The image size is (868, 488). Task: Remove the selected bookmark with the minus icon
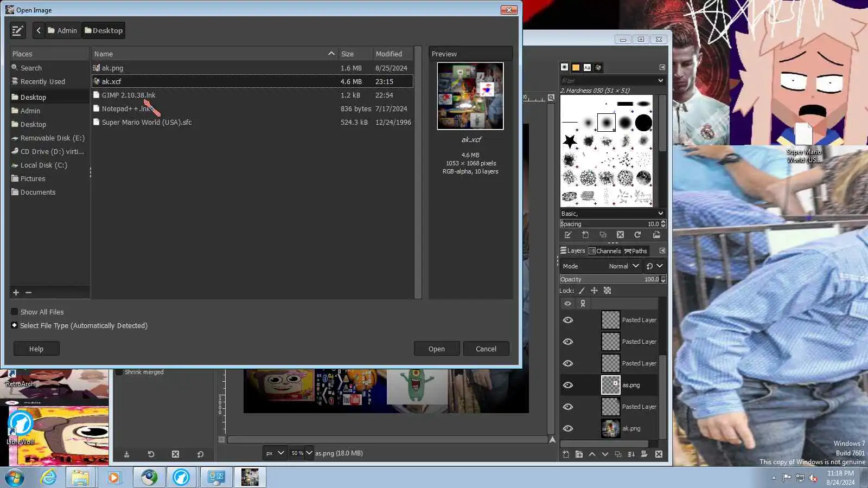click(x=29, y=293)
